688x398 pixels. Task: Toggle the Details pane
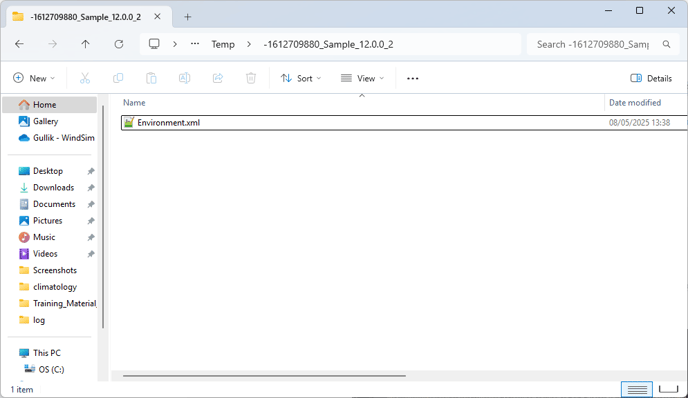point(651,78)
